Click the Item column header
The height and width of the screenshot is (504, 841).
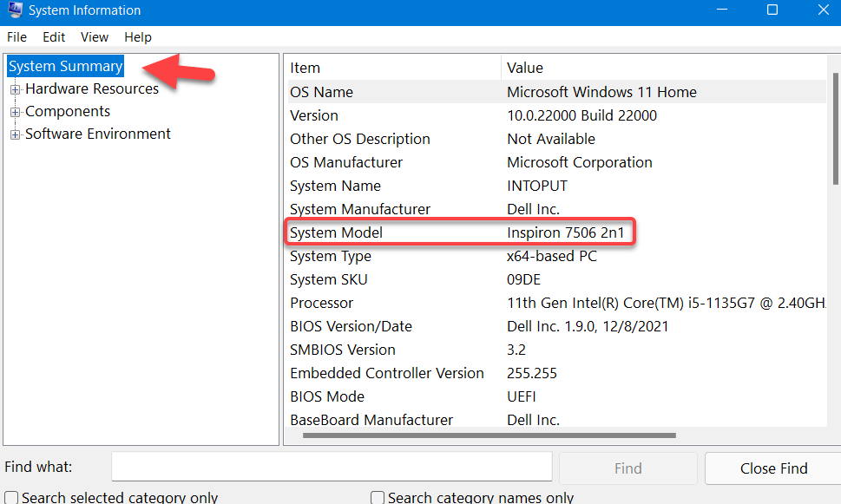pyautogui.click(x=394, y=68)
